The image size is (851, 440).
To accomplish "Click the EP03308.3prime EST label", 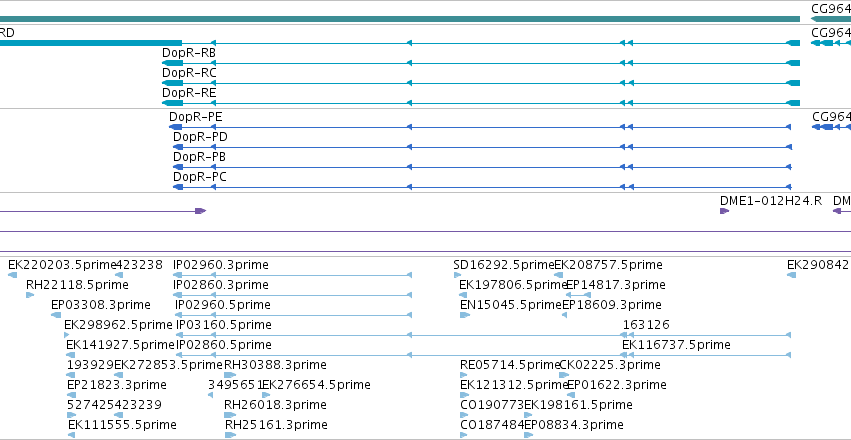I will coord(101,305).
